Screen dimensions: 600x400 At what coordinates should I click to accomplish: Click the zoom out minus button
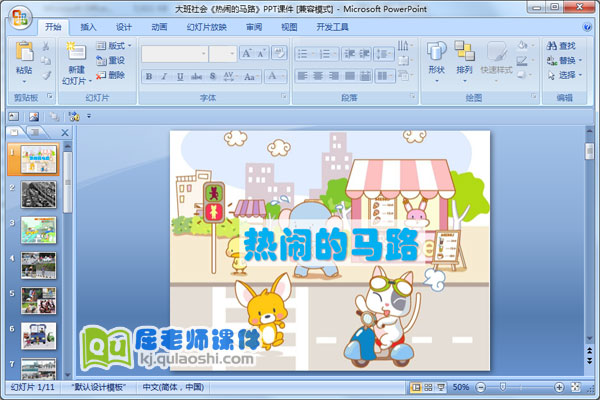coord(481,387)
